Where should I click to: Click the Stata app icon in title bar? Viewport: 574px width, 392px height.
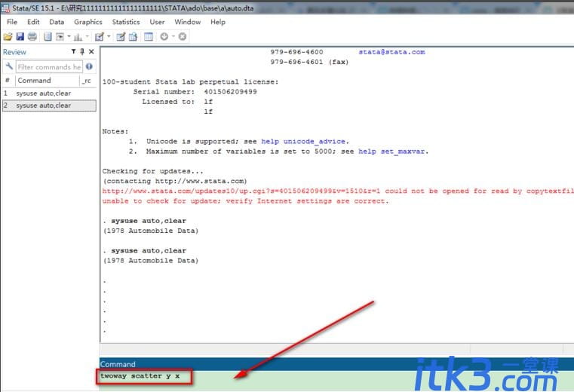(5, 8)
